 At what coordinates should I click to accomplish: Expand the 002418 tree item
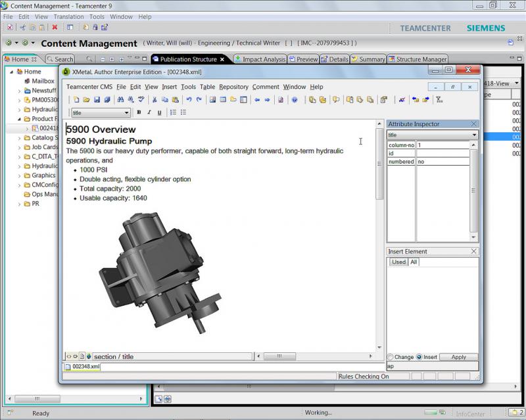[27, 128]
